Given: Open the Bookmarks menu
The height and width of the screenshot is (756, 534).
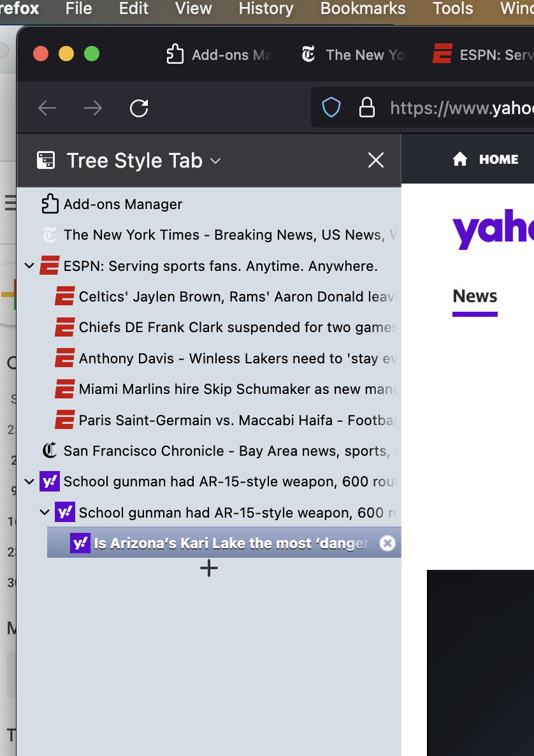Looking at the screenshot, I should (363, 9).
